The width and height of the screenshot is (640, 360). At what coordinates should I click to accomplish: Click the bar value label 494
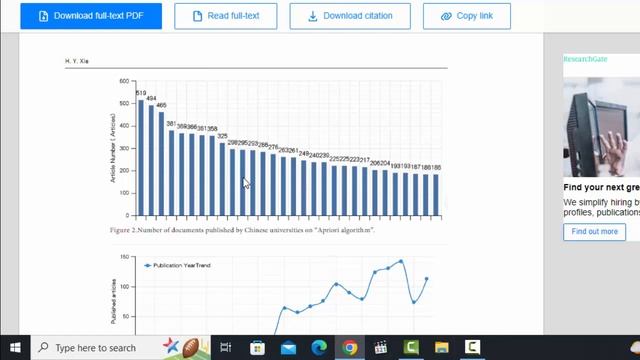coord(151,98)
